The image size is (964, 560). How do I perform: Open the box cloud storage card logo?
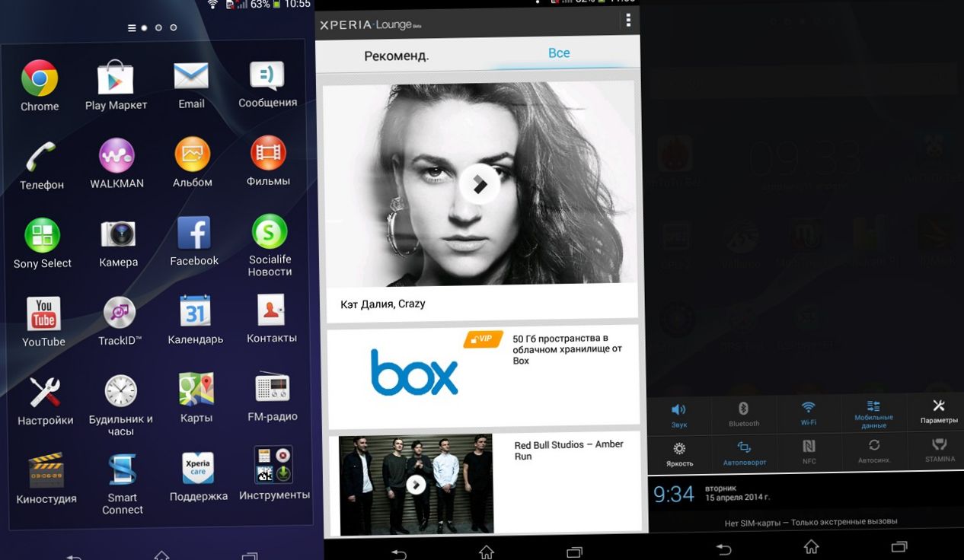[x=414, y=373]
